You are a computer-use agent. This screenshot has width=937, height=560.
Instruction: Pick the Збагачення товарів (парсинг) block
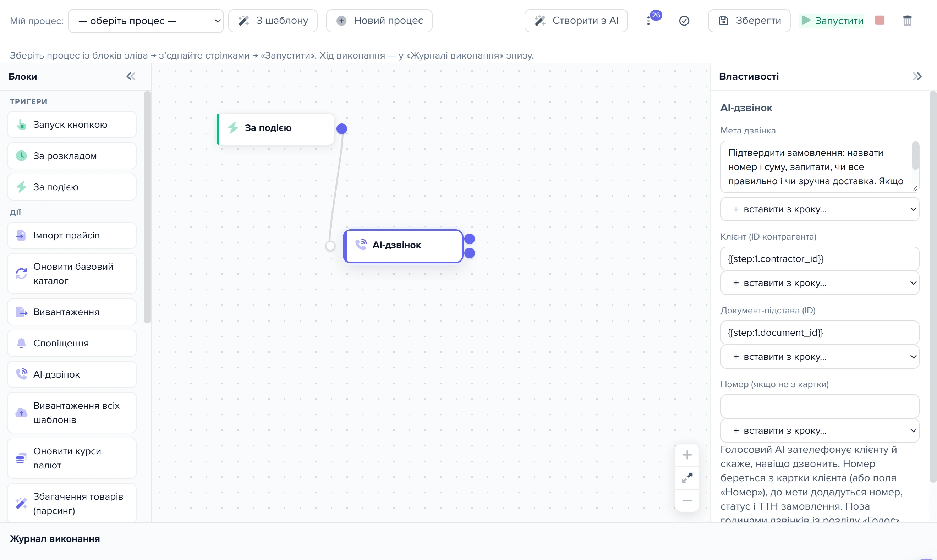72,503
